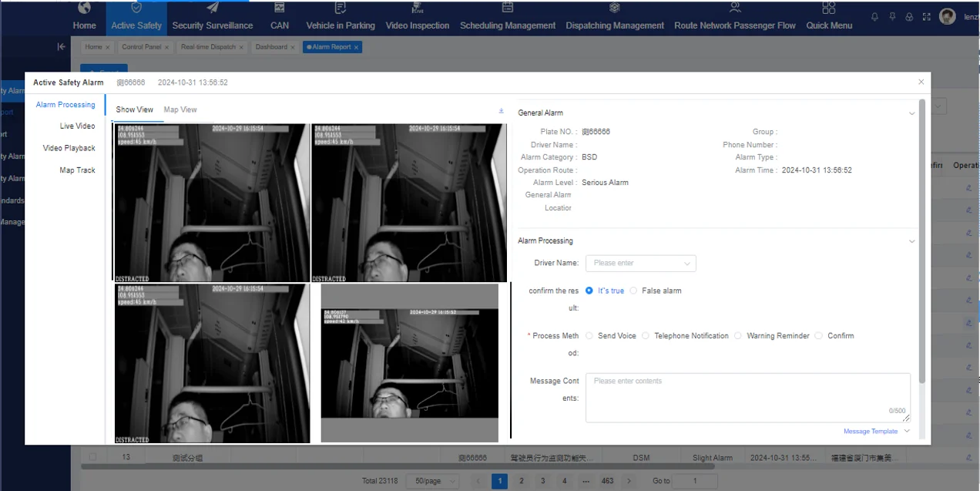Download the alarm snapshot images
The height and width of the screenshot is (491, 980).
coord(502,111)
